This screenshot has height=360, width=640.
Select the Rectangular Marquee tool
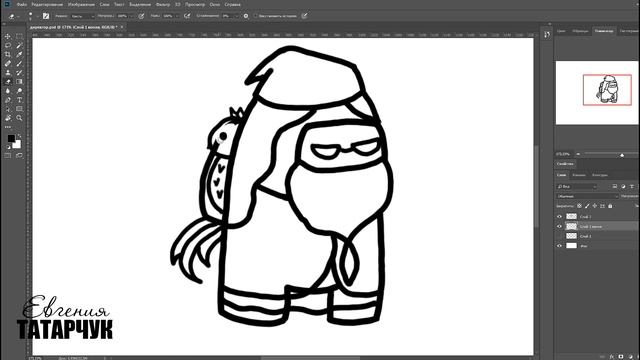[x=19, y=36]
